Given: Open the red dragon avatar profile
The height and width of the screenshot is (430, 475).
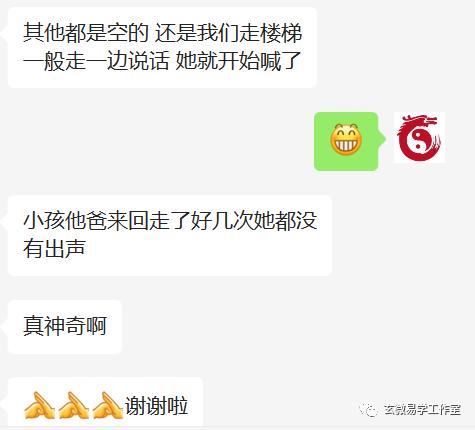Looking at the screenshot, I should tap(419, 137).
